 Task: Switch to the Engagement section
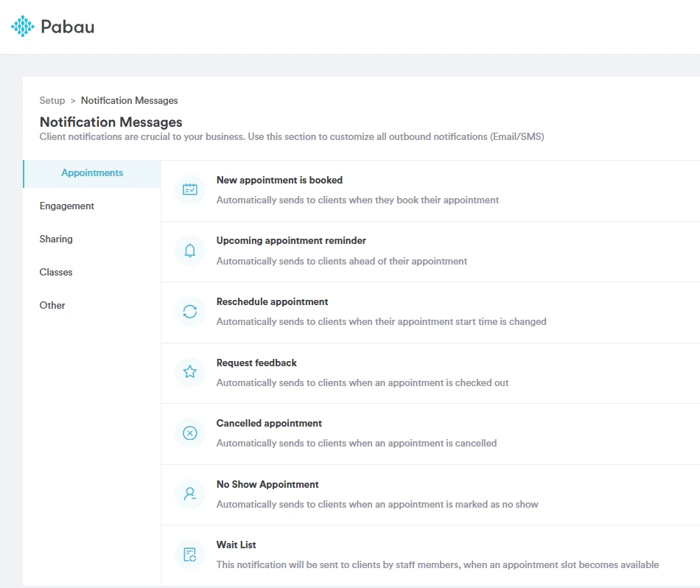click(66, 206)
